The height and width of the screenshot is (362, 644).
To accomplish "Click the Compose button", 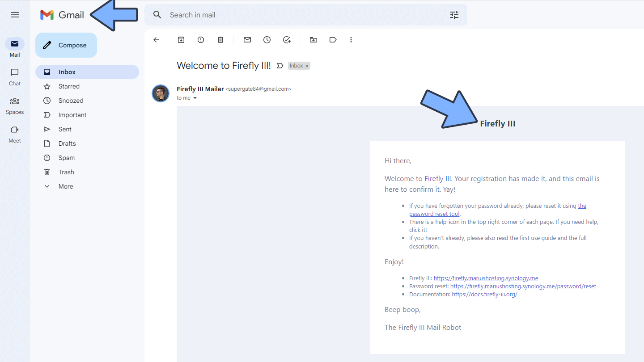I will pos(66,45).
